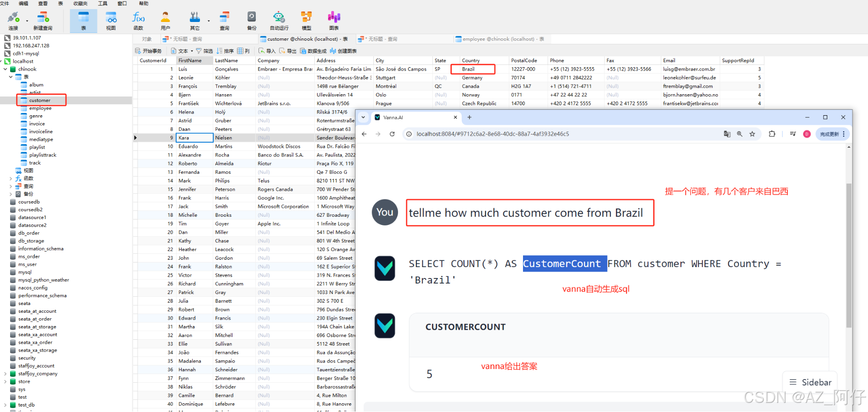Screen dimensions: 868x412
Task: Click Data Generation (数据生成) tool
Action: 313,51
